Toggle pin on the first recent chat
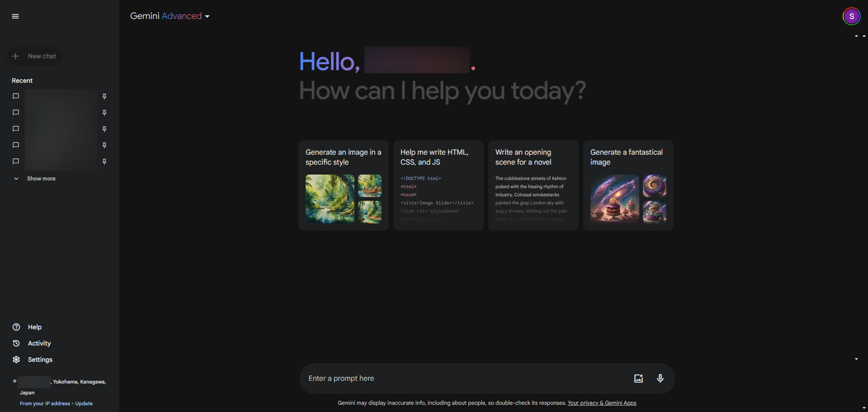868x412 pixels. [x=104, y=96]
